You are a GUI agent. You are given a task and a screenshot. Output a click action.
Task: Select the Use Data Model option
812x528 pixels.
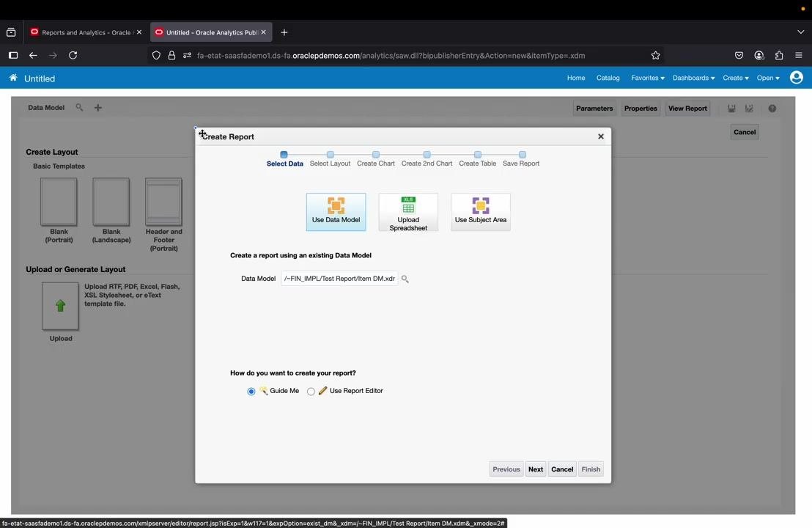(336, 212)
